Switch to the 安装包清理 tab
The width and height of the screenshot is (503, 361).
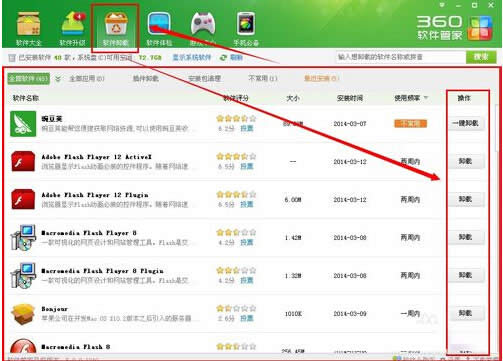tap(204, 79)
